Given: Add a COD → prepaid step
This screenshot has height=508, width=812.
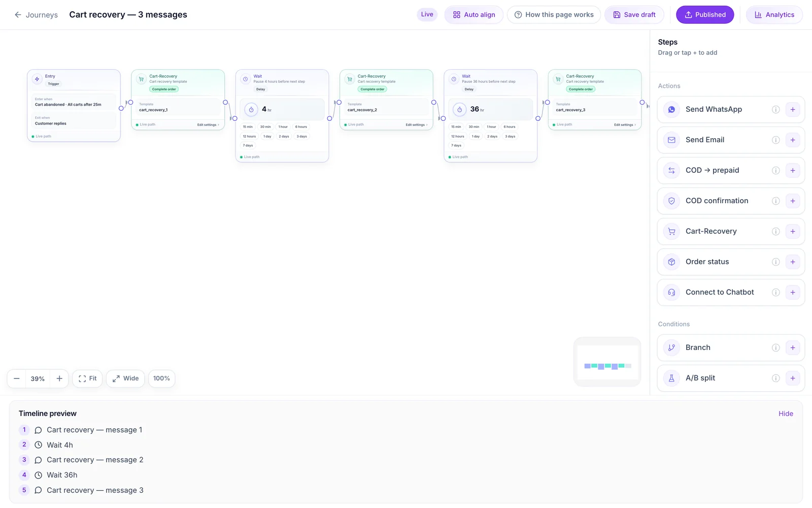Looking at the screenshot, I should 793,170.
